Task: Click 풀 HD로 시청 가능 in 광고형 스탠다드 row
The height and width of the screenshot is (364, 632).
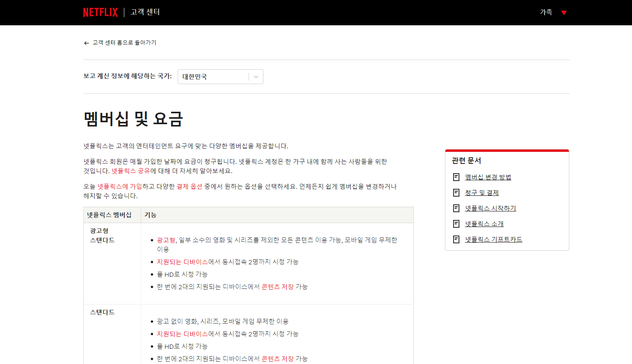Action: pos(182,274)
